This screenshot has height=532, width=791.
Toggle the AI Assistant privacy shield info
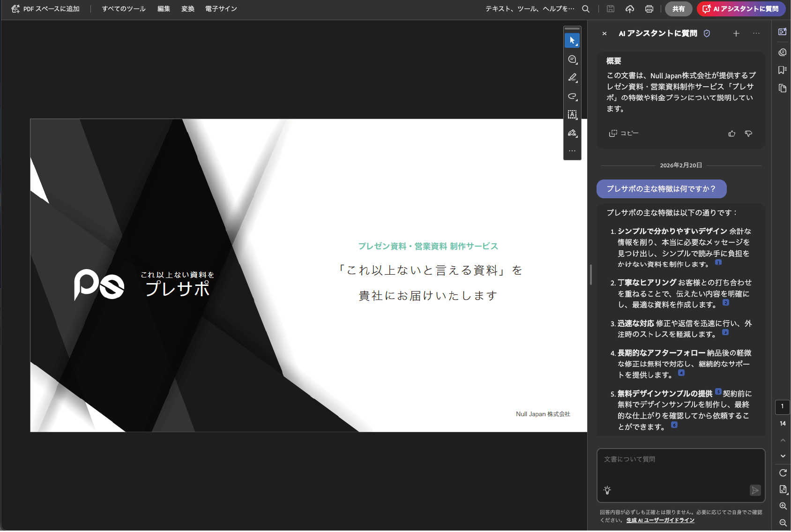(x=707, y=33)
